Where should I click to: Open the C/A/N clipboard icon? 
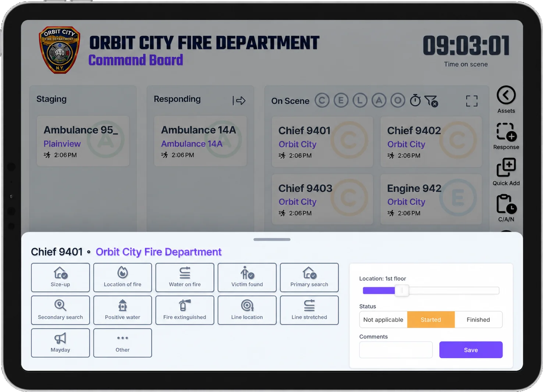(x=506, y=204)
